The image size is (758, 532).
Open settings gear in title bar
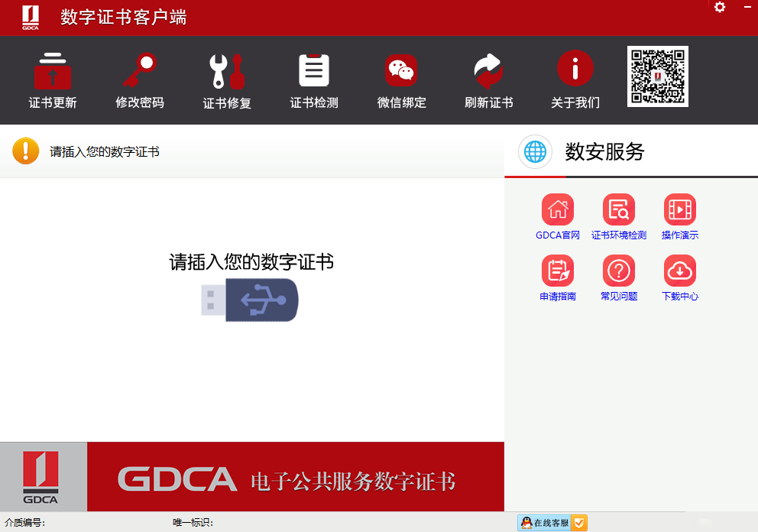tap(720, 7)
